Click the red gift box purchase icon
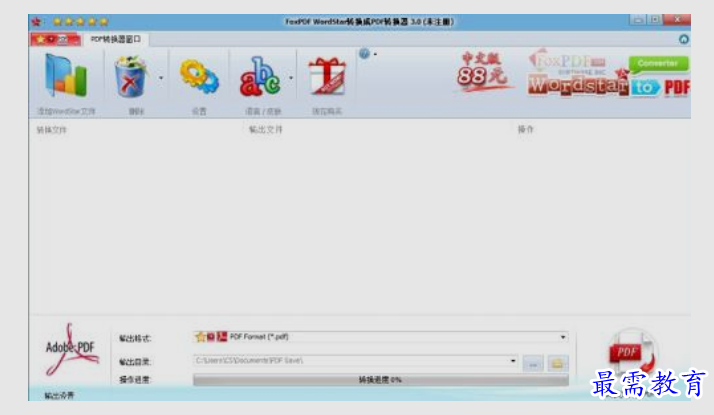 [327, 76]
